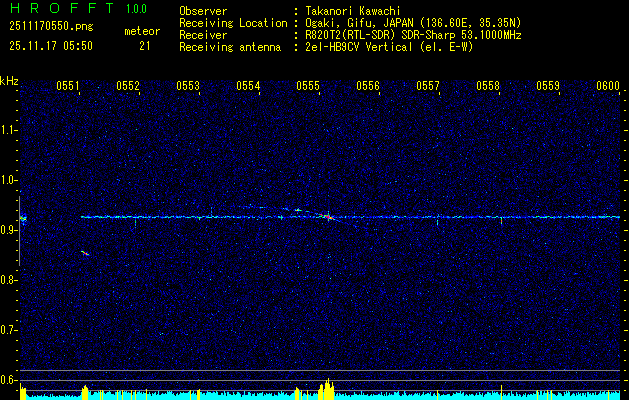
Task: Click the Observer name Takanori Kawachi
Action: [353, 11]
